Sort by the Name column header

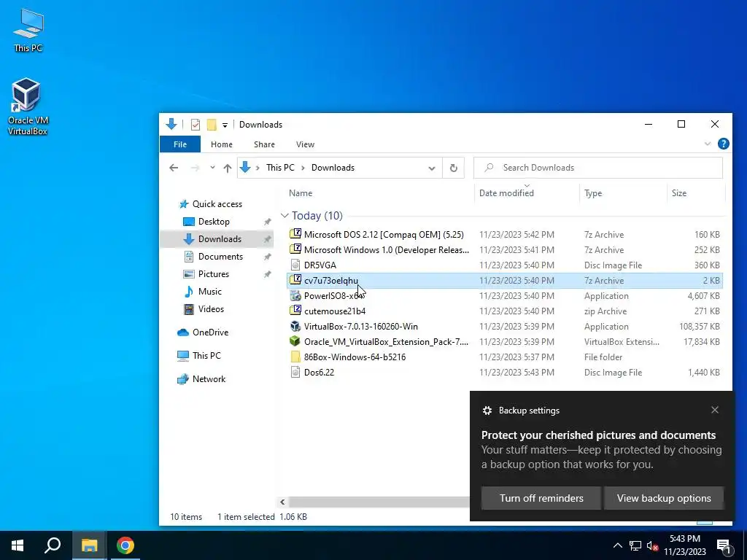click(x=301, y=192)
